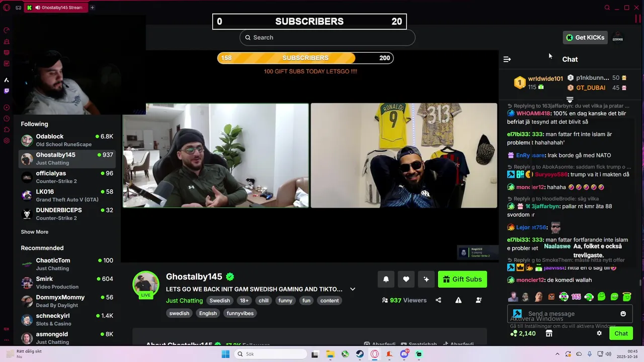The height and width of the screenshot is (362, 644).
Task: Open ChaoticTom recommended channel
Action: coord(67,264)
